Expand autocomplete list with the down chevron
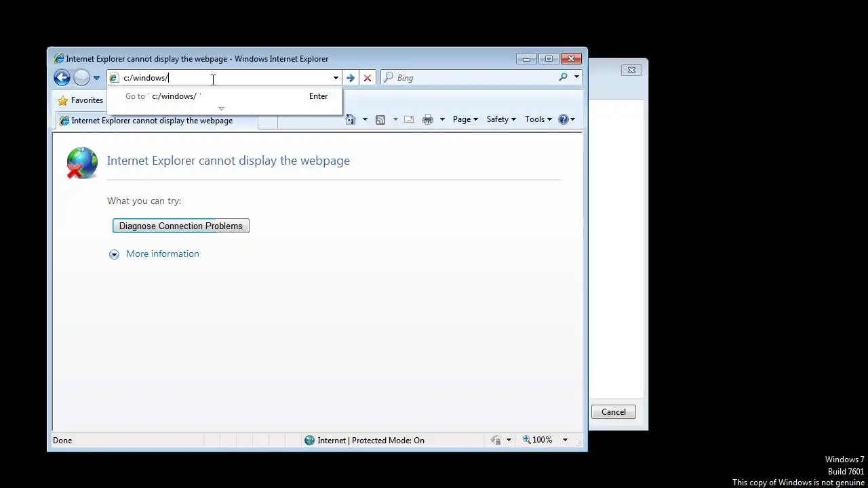 (221, 108)
